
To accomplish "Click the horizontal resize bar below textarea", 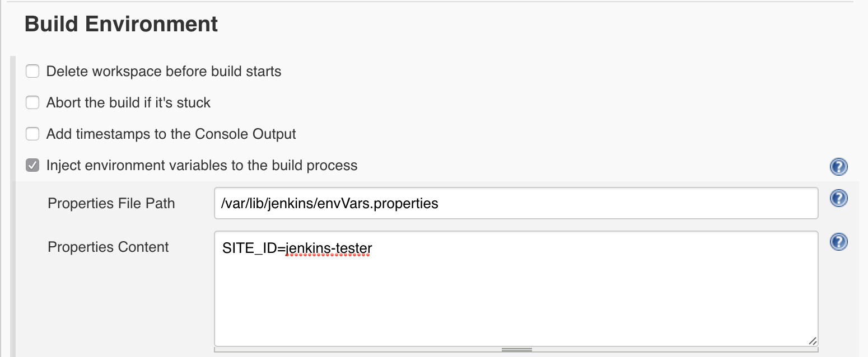I will tap(516, 350).
